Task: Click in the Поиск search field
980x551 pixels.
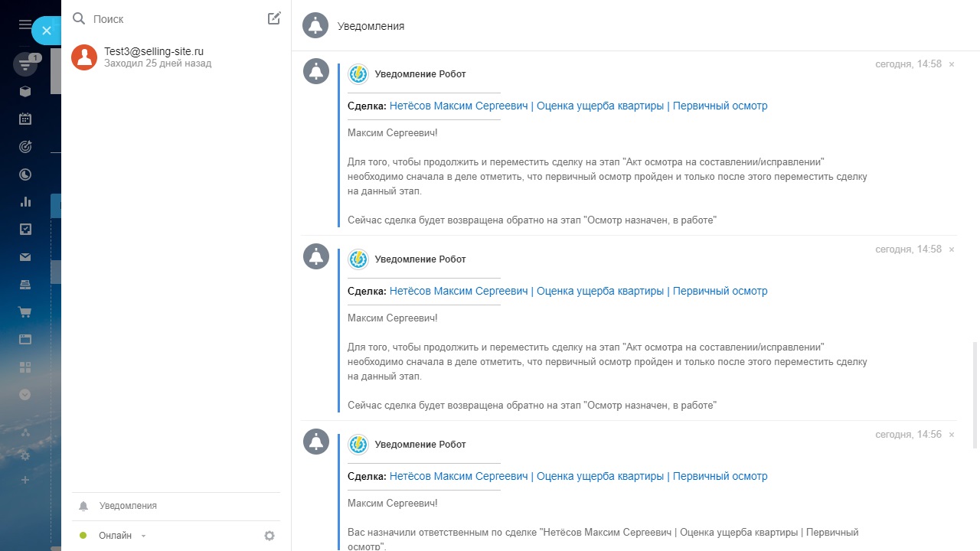Action: [172, 18]
